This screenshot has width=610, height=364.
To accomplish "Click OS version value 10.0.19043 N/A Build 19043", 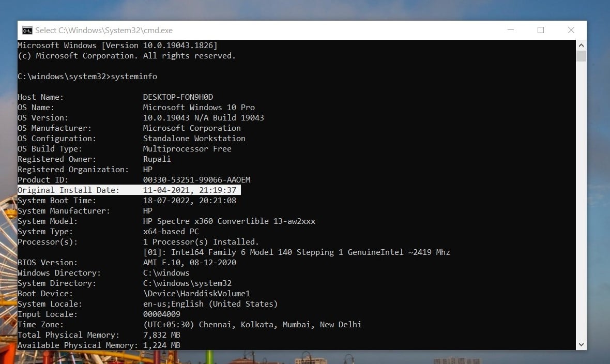I will click(204, 117).
